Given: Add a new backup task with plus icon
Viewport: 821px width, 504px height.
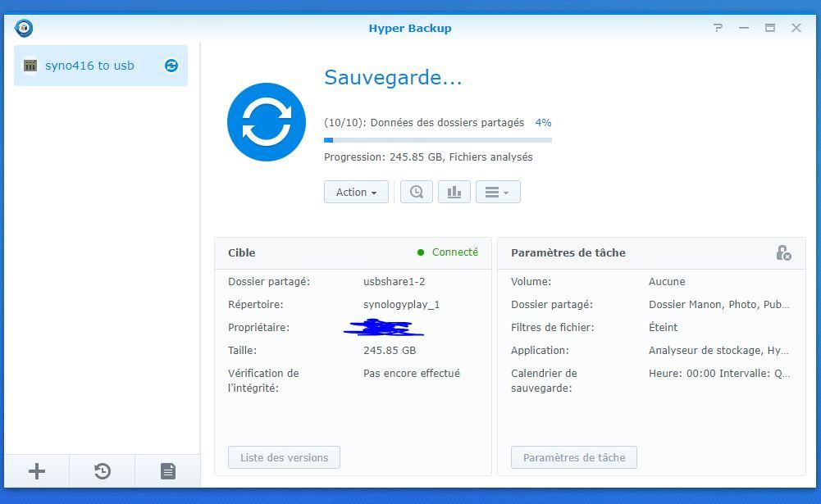Looking at the screenshot, I should pyautogui.click(x=37, y=471).
